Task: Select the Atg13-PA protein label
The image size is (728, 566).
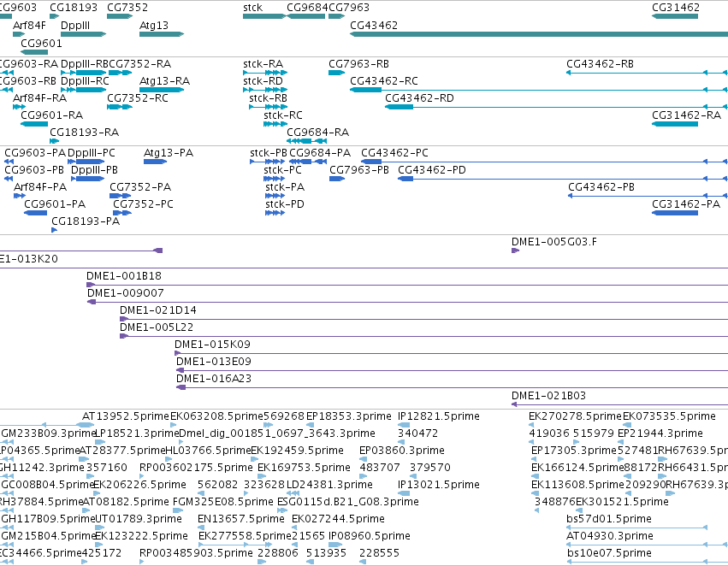Action: coord(168,153)
